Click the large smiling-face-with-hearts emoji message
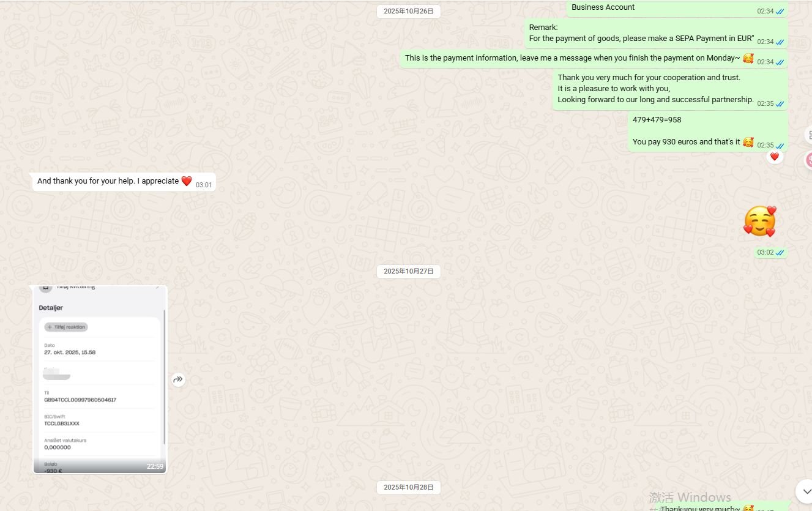This screenshot has height=511, width=812. click(x=759, y=221)
